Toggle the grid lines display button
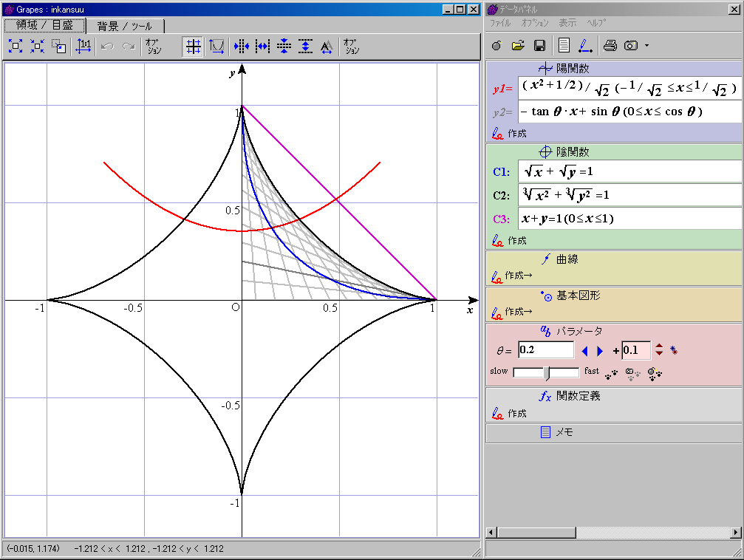This screenshot has width=744, height=560. (193, 47)
